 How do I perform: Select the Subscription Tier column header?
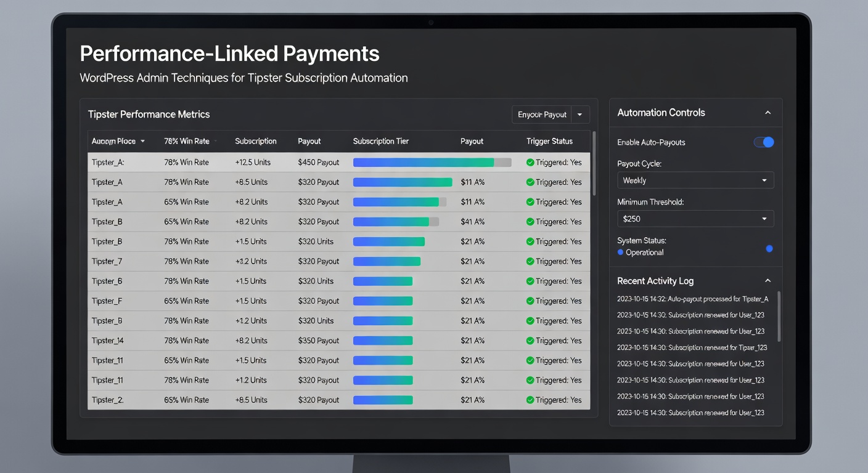click(x=381, y=141)
